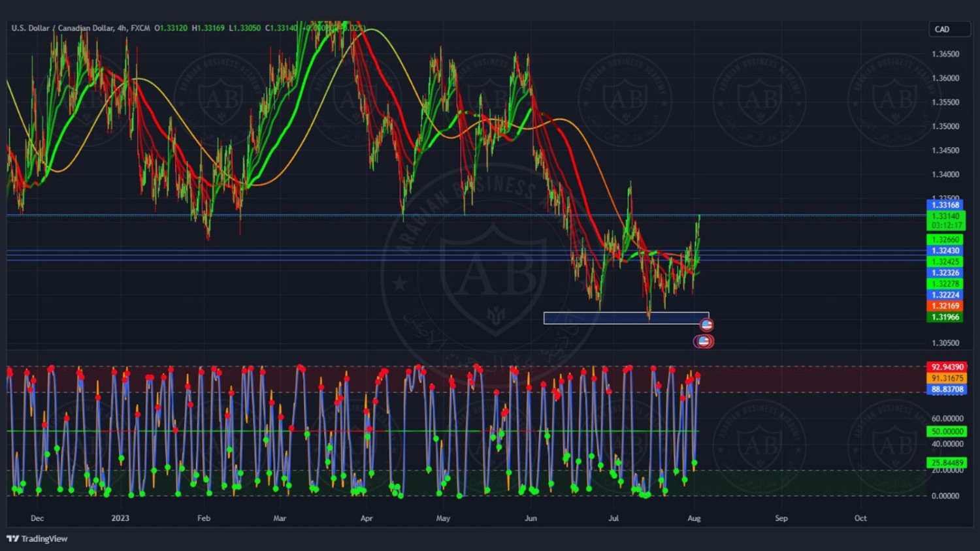Click the lower US flag event icon
980x551 pixels.
coord(703,341)
